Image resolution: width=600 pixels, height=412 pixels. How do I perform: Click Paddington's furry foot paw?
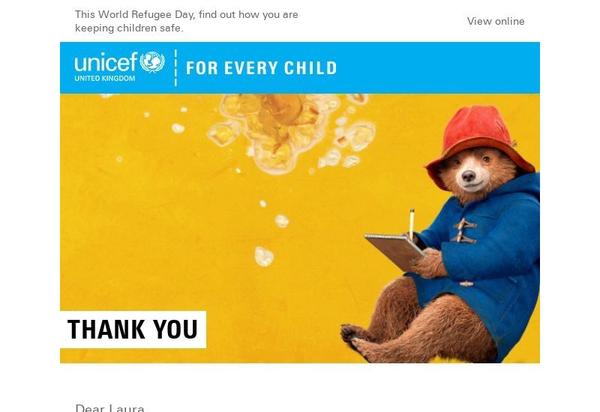[354, 337]
